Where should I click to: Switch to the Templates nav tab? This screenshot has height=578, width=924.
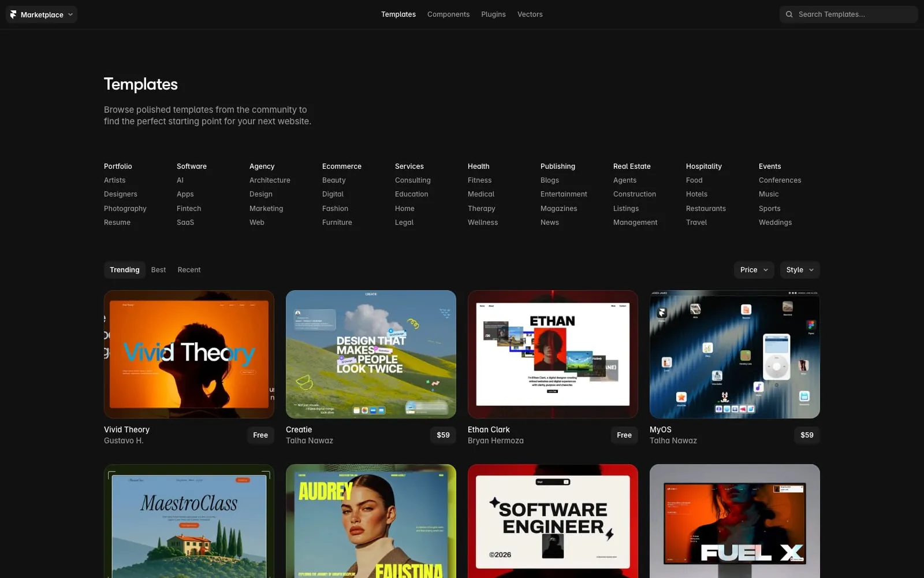point(398,14)
